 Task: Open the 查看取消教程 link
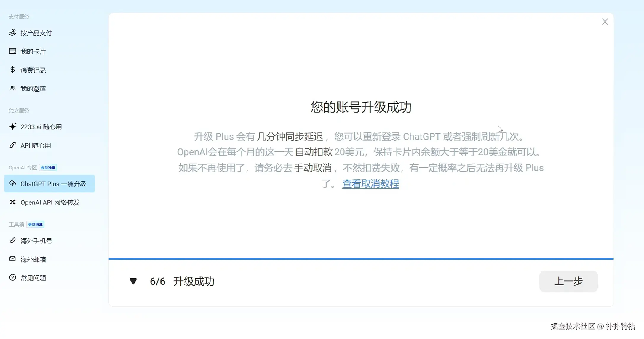click(x=370, y=184)
